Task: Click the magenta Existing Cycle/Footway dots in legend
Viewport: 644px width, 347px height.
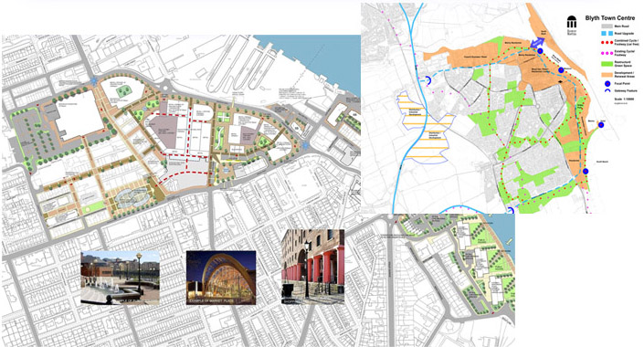Action: point(607,53)
